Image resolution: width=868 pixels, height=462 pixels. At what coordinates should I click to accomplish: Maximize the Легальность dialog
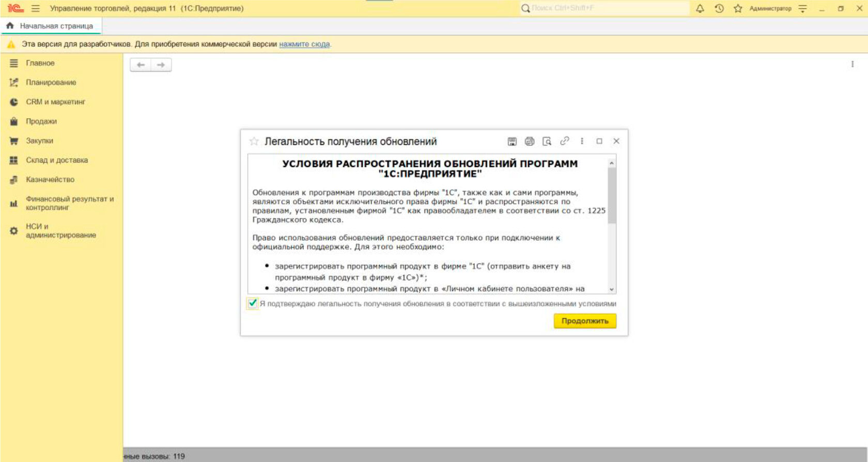tap(599, 141)
